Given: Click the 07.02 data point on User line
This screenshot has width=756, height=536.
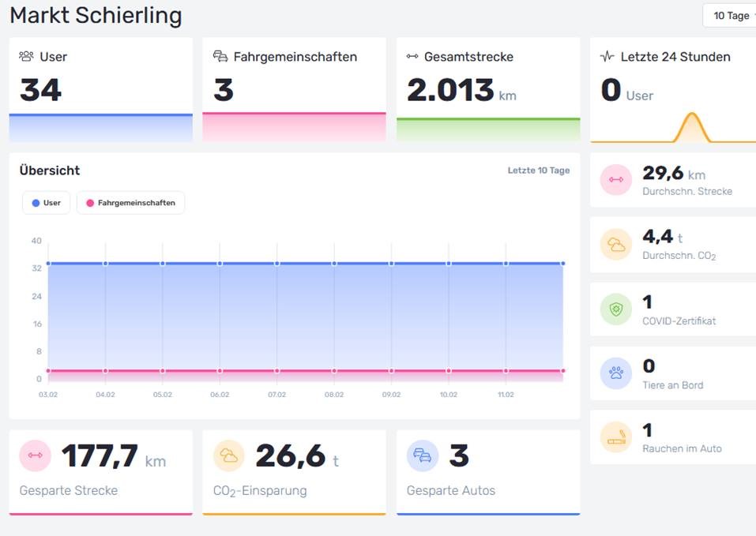Looking at the screenshot, I should (276, 264).
